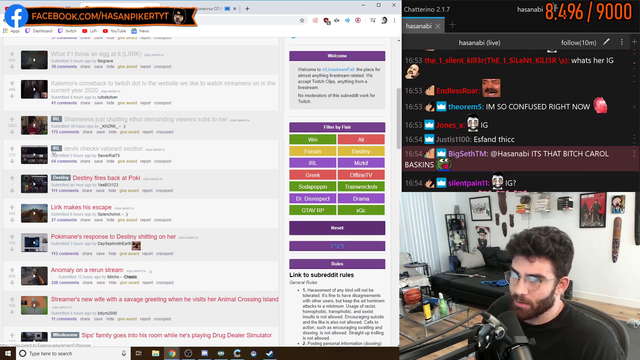Open the Chrome three-dot menu
Viewport: 640px width, 360px height.
[394, 20]
